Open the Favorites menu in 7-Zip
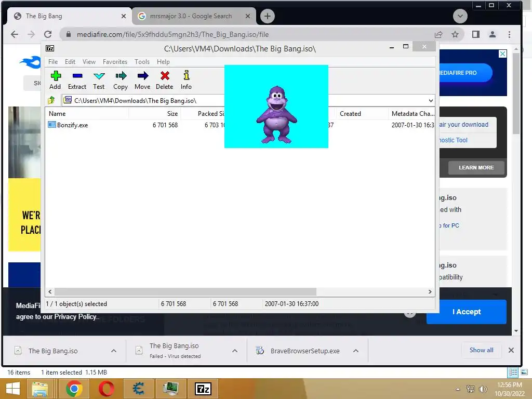Screen dimensions: 532x399 (x=115, y=62)
